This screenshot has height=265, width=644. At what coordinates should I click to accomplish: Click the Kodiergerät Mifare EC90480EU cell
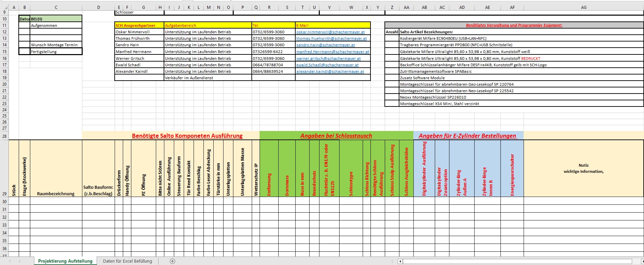[521, 38]
